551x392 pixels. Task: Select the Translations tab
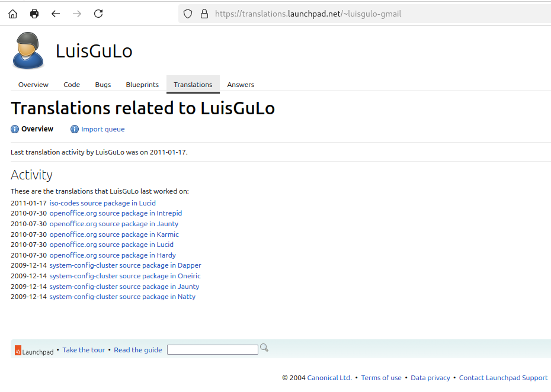tap(193, 85)
